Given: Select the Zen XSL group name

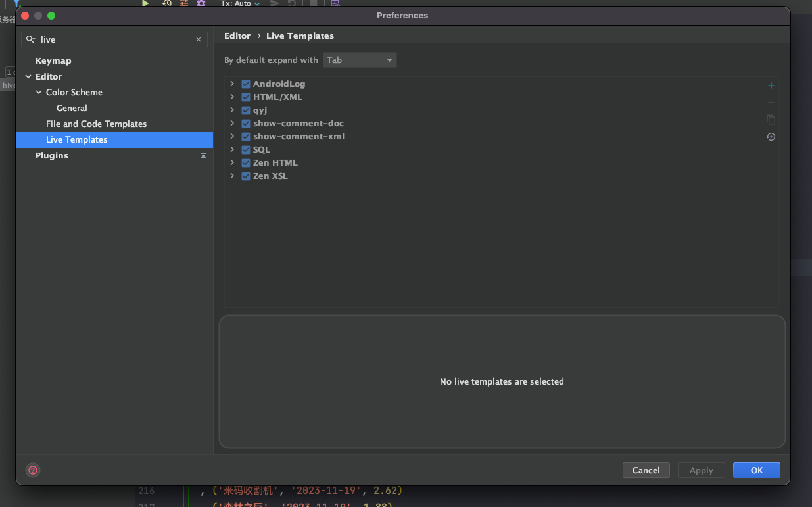Looking at the screenshot, I should [270, 176].
